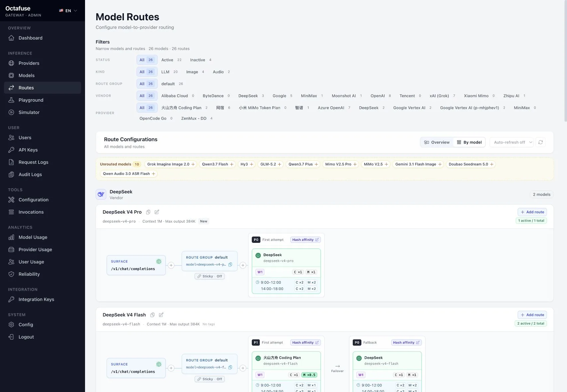Viewport: 567px width, 392px height.
Task: Click the refresh icon button
Action: pyautogui.click(x=540, y=142)
